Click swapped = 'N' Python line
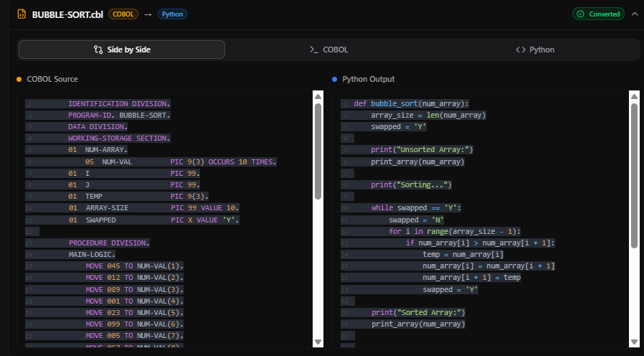This screenshot has width=644, height=356. point(416,220)
